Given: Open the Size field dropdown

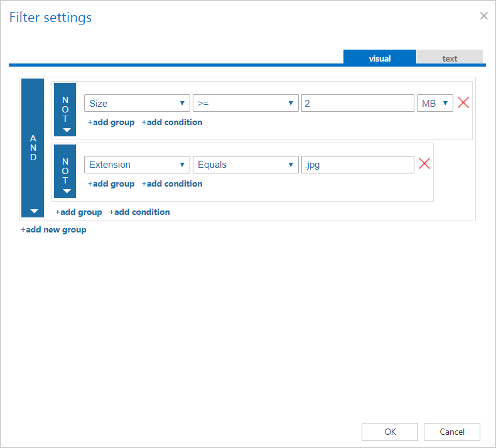Looking at the screenshot, I should click(x=137, y=104).
